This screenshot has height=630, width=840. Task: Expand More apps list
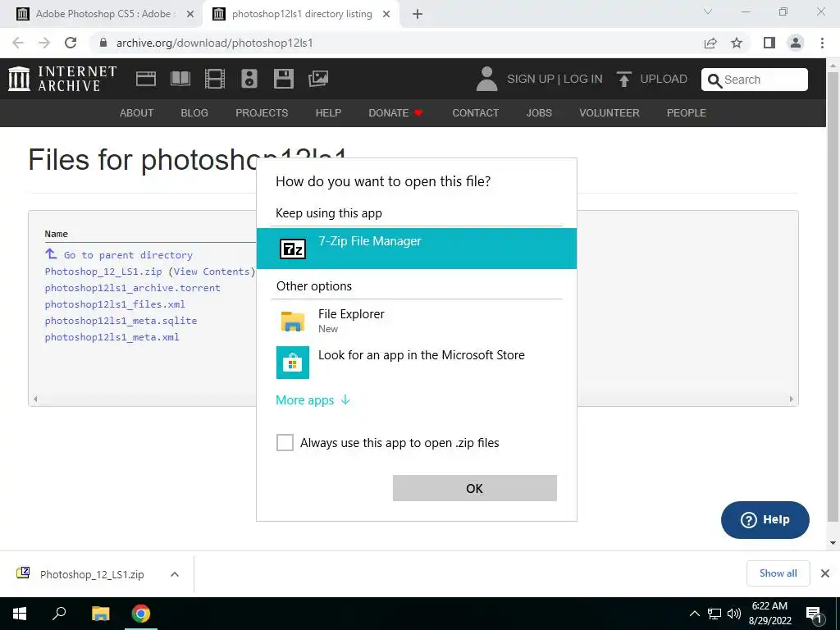pos(313,400)
